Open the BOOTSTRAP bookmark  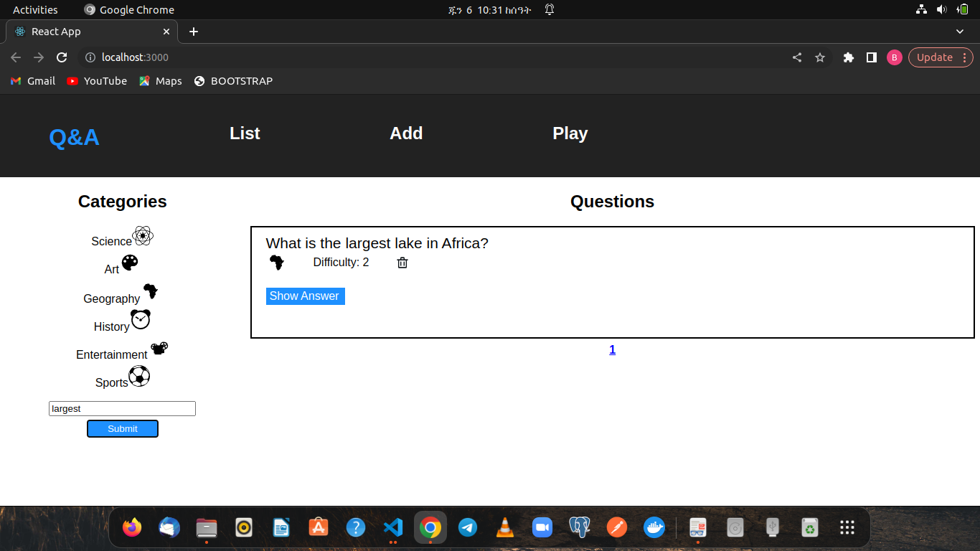(233, 81)
